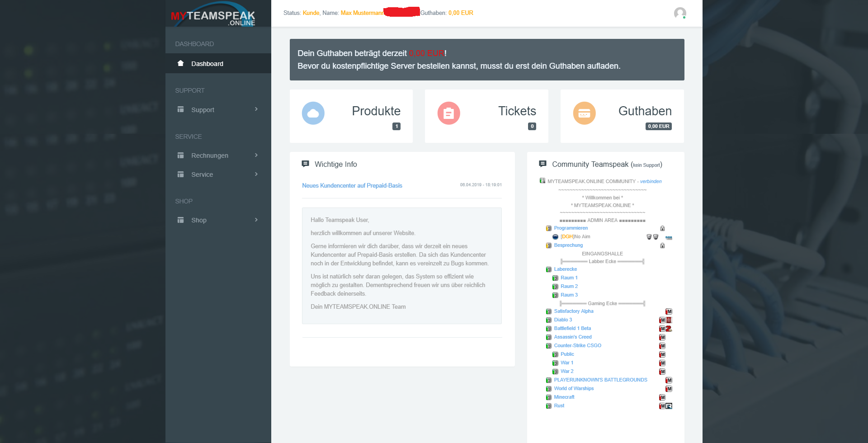
Task: Click the Produkte count badge
Action: point(396,127)
